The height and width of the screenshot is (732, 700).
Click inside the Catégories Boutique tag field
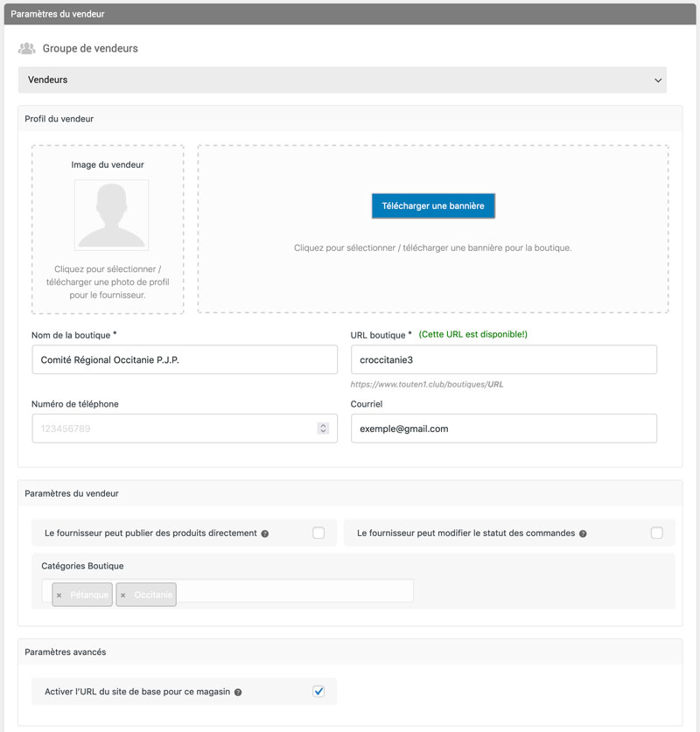pyautogui.click(x=293, y=591)
